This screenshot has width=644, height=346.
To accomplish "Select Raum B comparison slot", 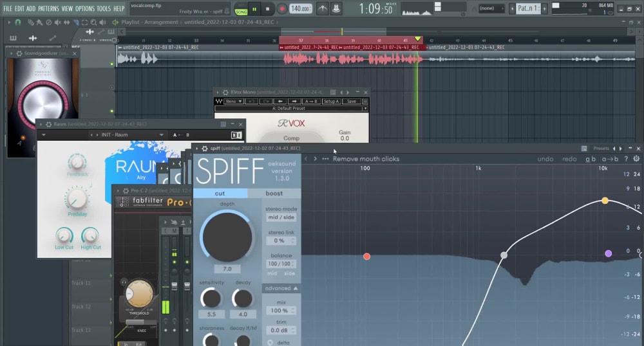I will [187, 135].
